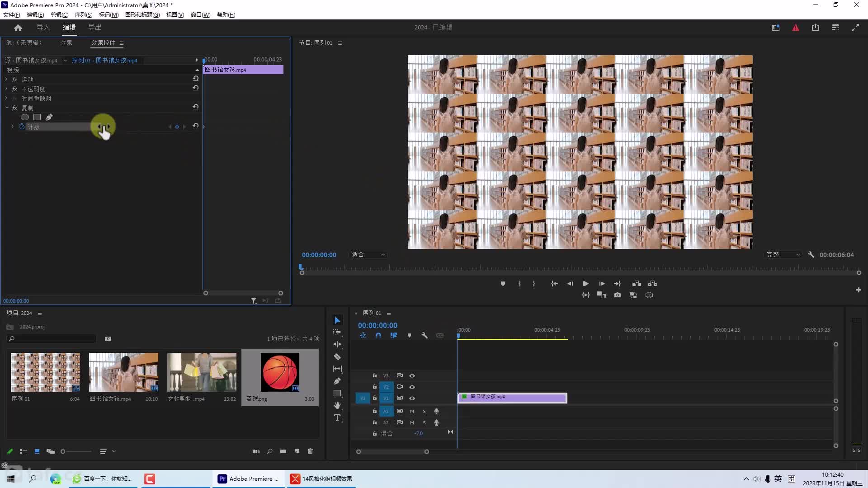Solo the A2 audio track
This screenshot has height=488, width=868.
[424, 422]
